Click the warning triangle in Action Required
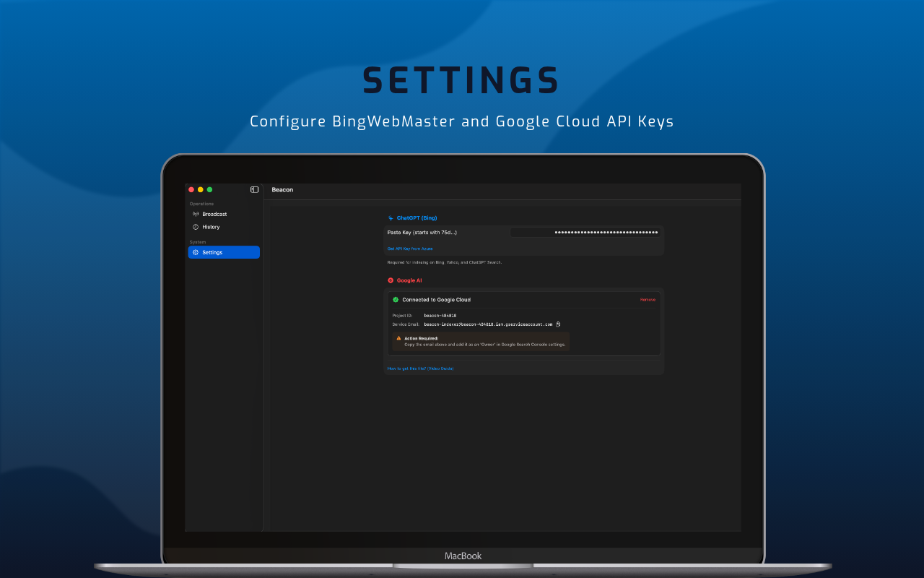Image resolution: width=924 pixels, height=578 pixels. click(x=398, y=337)
